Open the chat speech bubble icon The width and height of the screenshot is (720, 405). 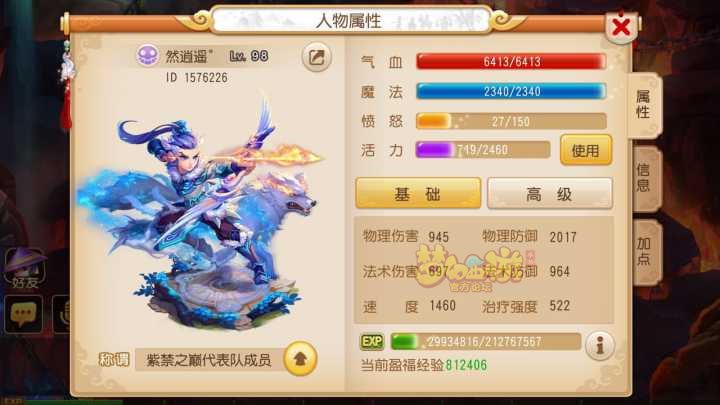tap(23, 314)
